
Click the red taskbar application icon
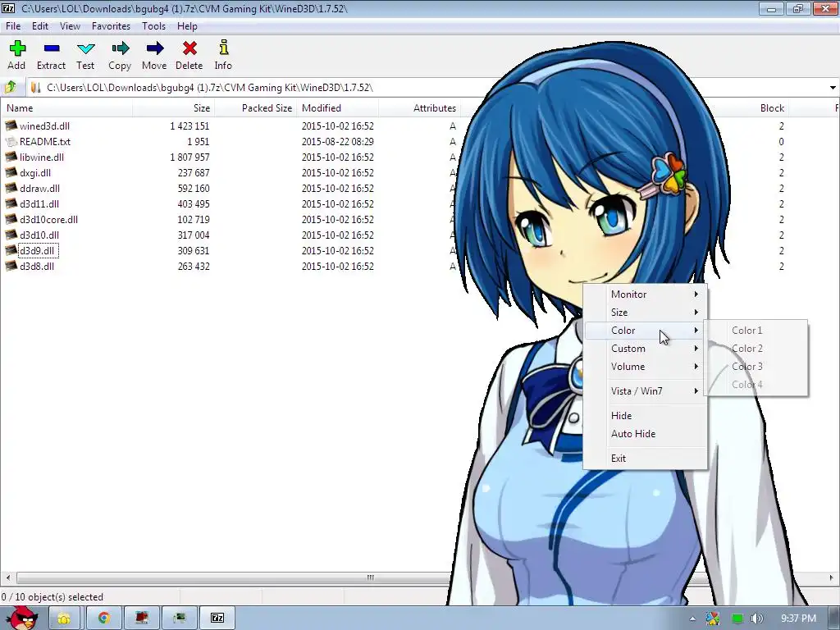tap(142, 619)
